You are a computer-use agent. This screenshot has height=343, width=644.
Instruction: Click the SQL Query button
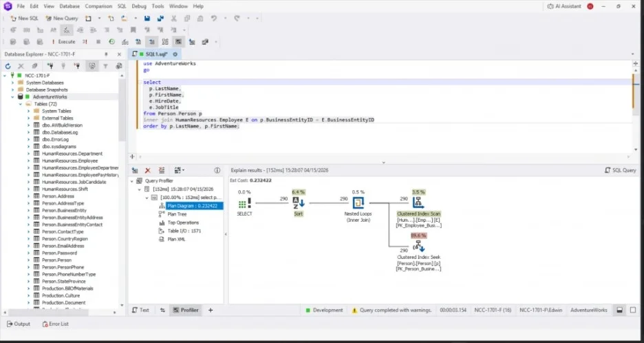coord(620,170)
